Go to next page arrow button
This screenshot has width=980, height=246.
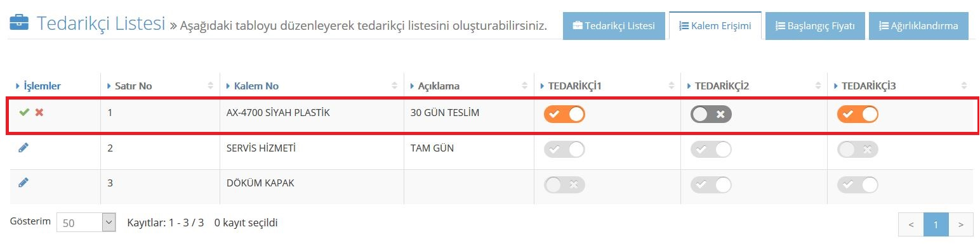tap(960, 224)
